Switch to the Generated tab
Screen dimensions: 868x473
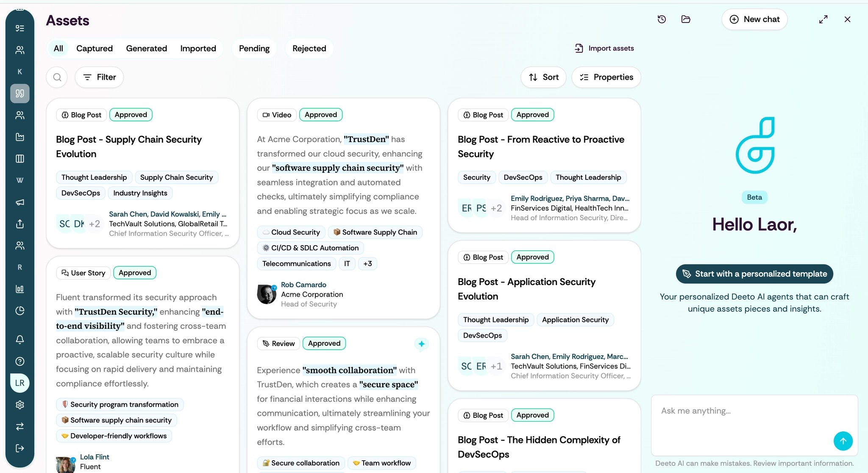[x=147, y=48]
